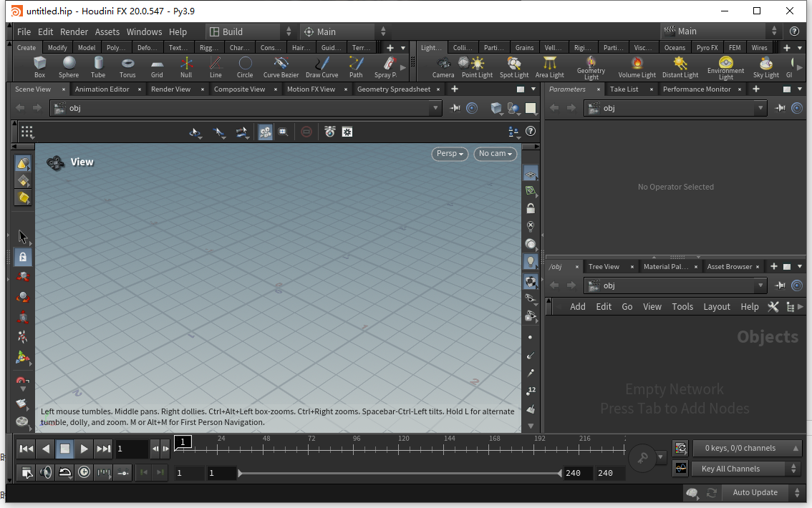Click the end frame 240 field

point(611,473)
